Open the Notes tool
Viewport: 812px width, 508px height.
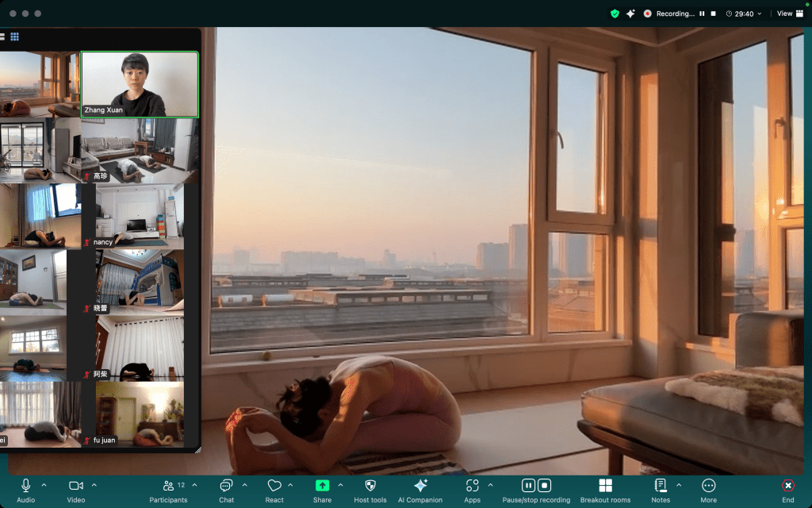[x=660, y=486]
